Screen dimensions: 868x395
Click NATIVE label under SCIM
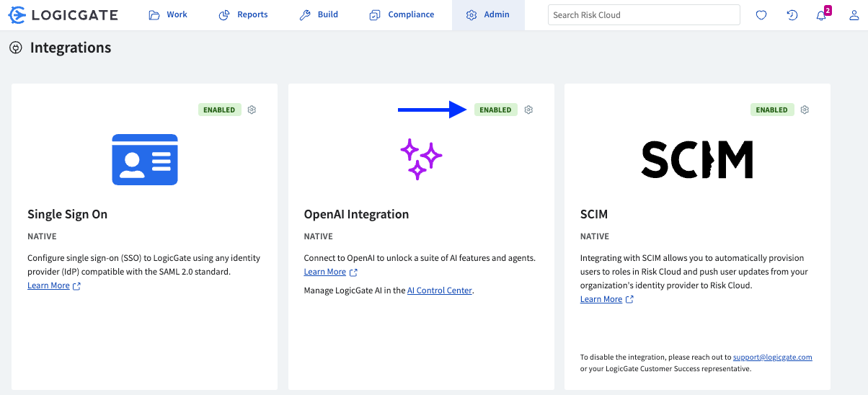(x=595, y=236)
